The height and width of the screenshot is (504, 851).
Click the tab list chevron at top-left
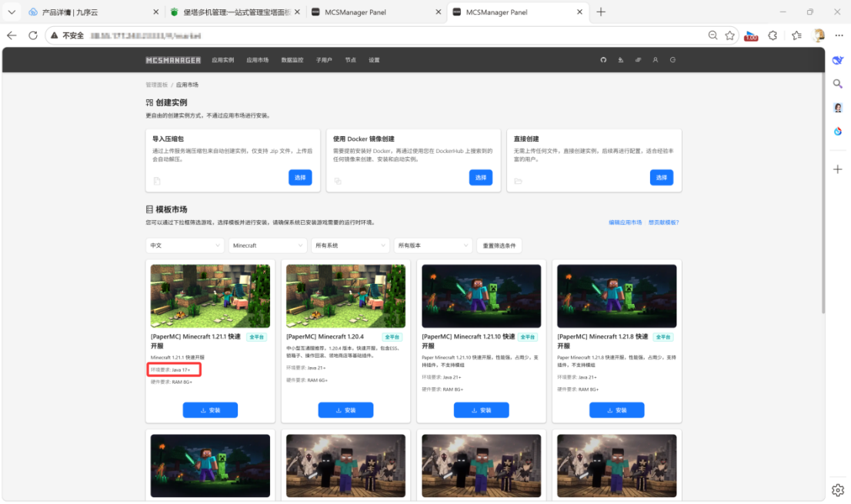[x=12, y=12]
